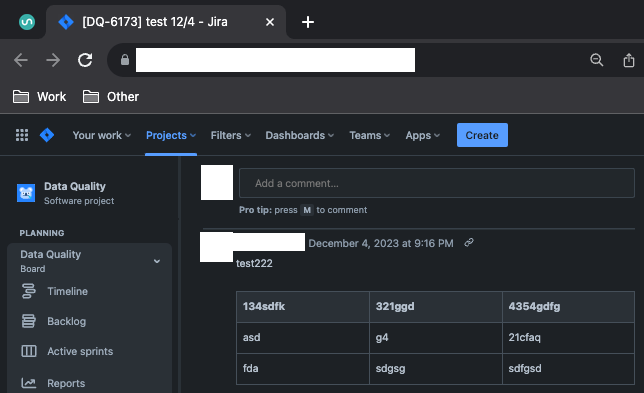Open the Teams menu

coord(370,136)
